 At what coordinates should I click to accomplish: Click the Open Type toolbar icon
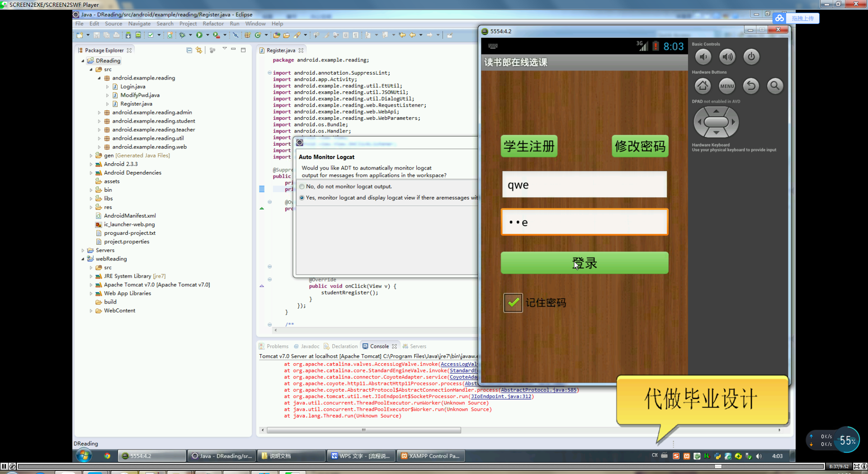[277, 35]
